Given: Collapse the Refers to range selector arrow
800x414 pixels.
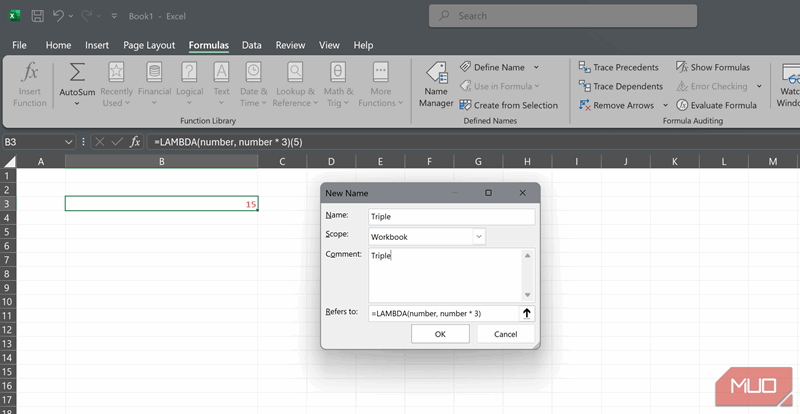Looking at the screenshot, I should [527, 313].
